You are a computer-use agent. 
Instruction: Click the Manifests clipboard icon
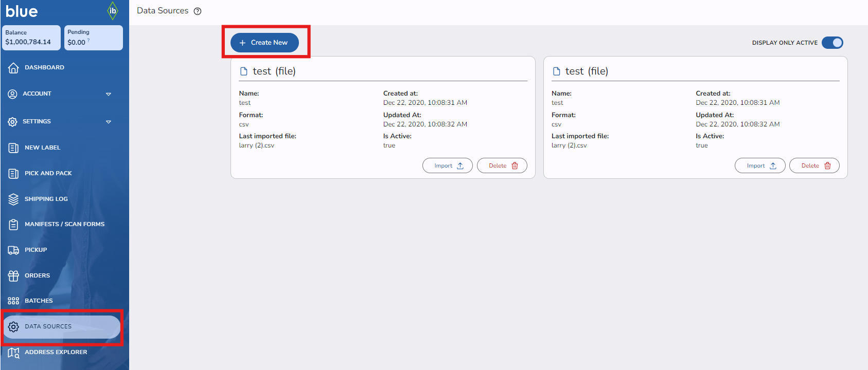(x=13, y=225)
